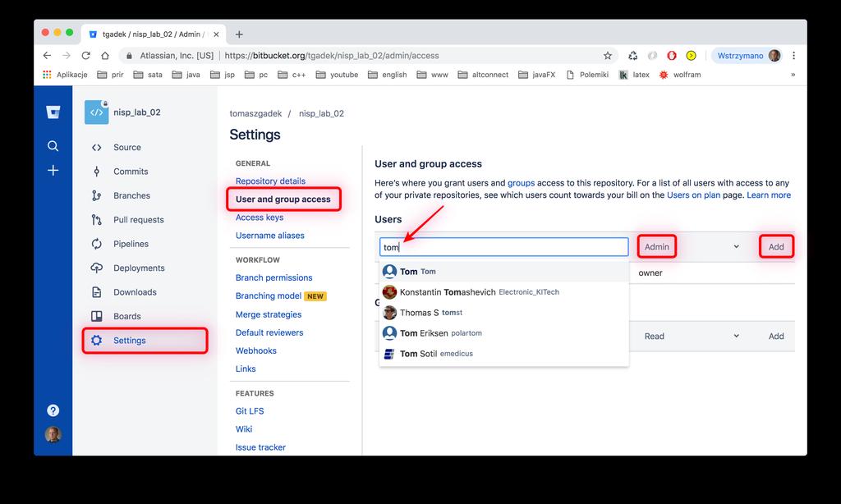Bookmark this page with the star icon
Image resolution: width=841 pixels, height=504 pixels.
tap(608, 55)
